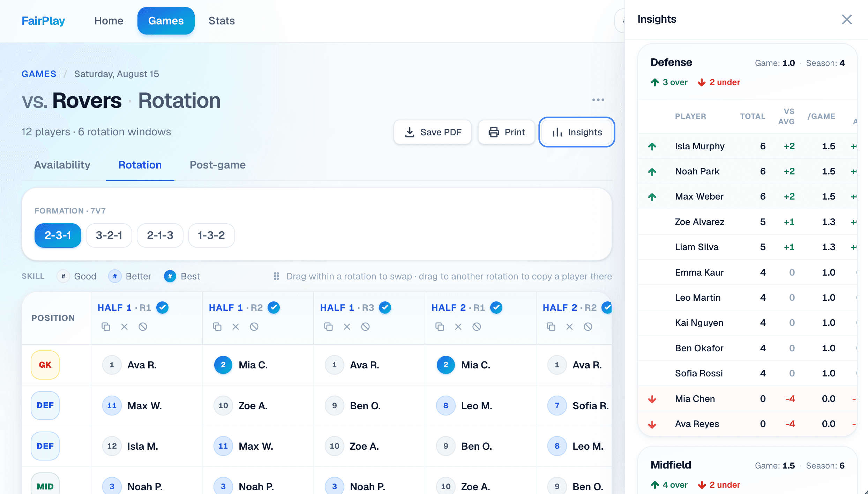The image size is (868, 494).
Task: Click the block icon under Half 1 R3
Action: coord(365,327)
